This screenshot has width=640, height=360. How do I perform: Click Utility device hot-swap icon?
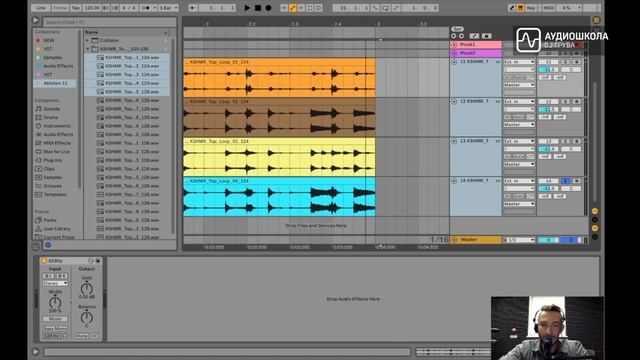click(91, 261)
